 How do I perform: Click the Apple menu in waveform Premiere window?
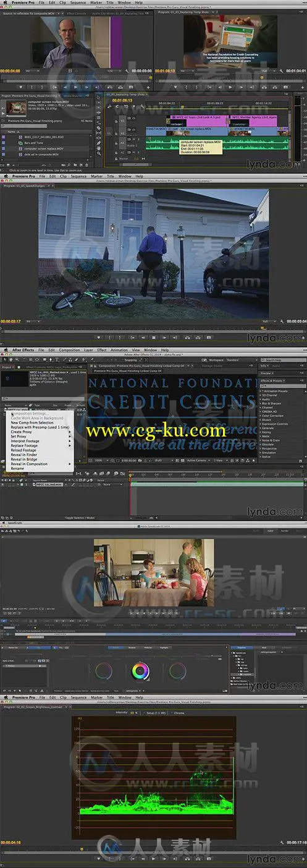(5, 697)
